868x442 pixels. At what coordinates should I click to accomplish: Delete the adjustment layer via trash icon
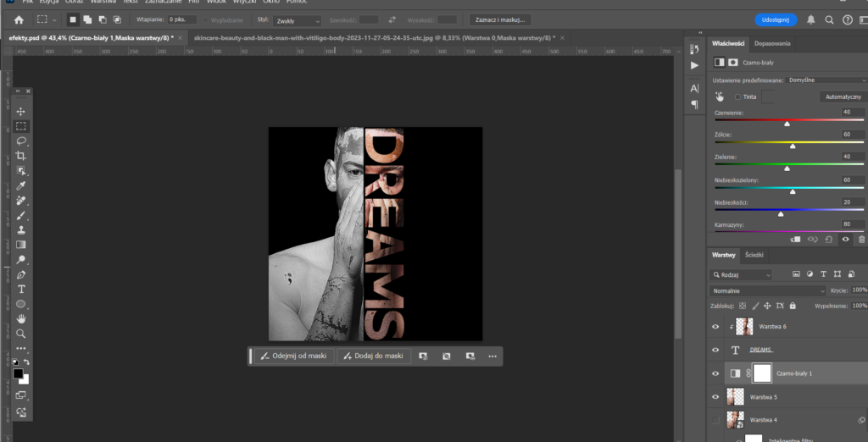861,240
